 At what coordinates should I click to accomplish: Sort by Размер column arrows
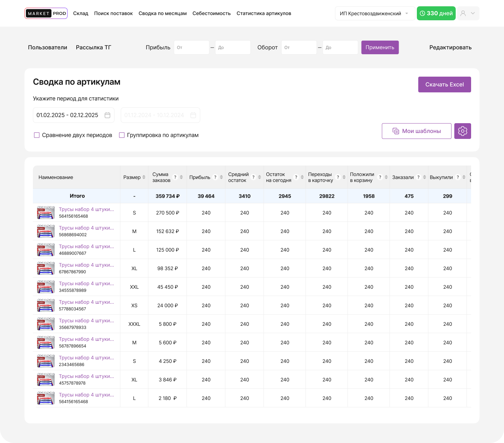pos(144,177)
